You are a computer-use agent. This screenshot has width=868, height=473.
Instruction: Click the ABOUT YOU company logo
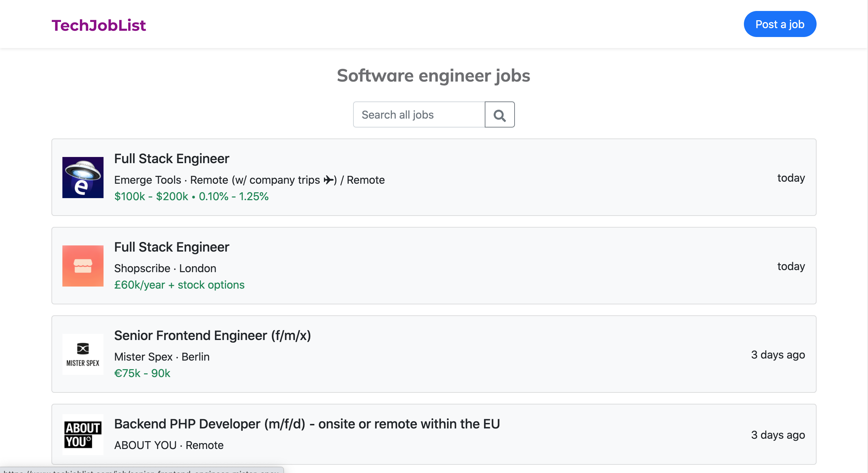(83, 435)
